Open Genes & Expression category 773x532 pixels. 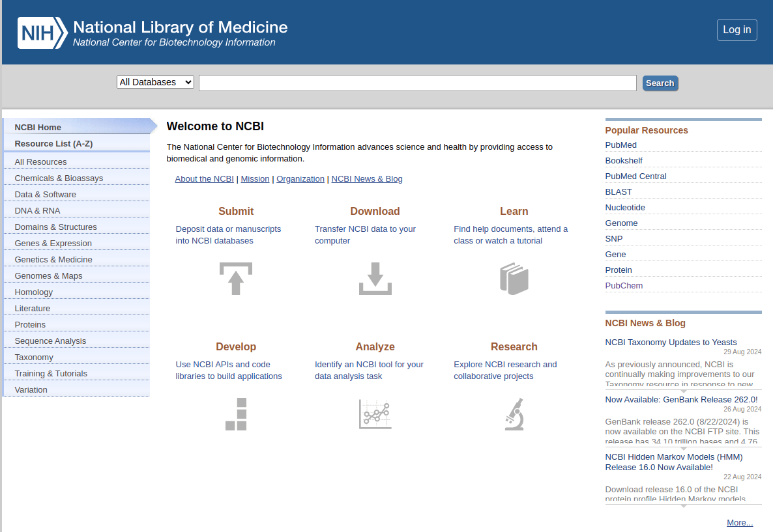point(76,243)
